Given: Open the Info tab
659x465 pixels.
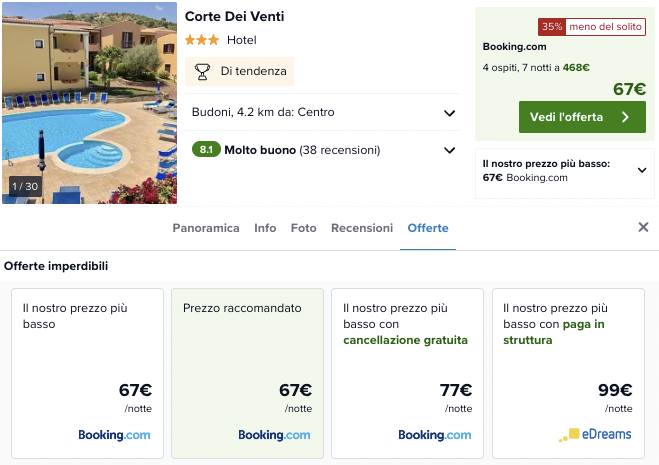Looking at the screenshot, I should tap(265, 228).
